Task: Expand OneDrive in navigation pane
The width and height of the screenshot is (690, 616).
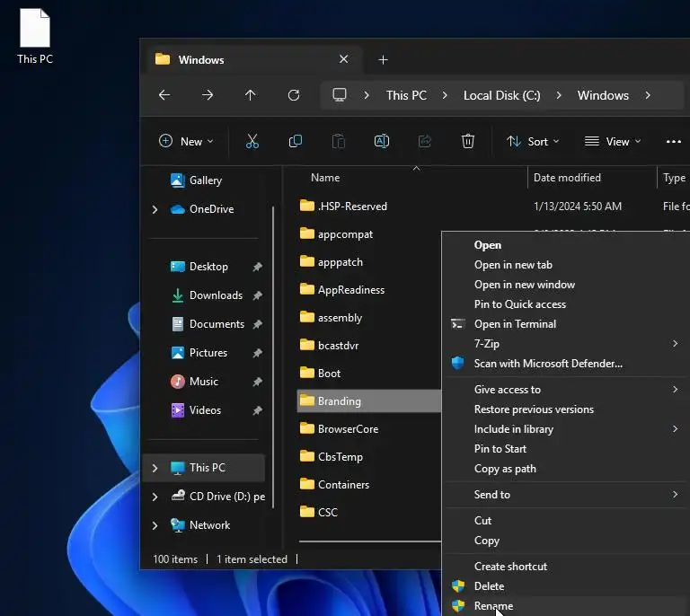Action: pyautogui.click(x=155, y=209)
